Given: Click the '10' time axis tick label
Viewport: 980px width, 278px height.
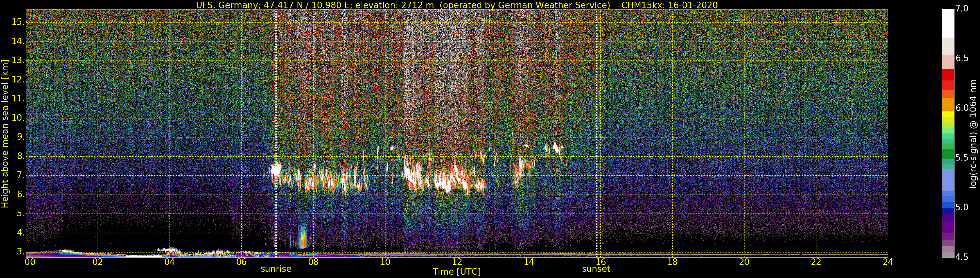Looking at the screenshot, I should point(385,262).
